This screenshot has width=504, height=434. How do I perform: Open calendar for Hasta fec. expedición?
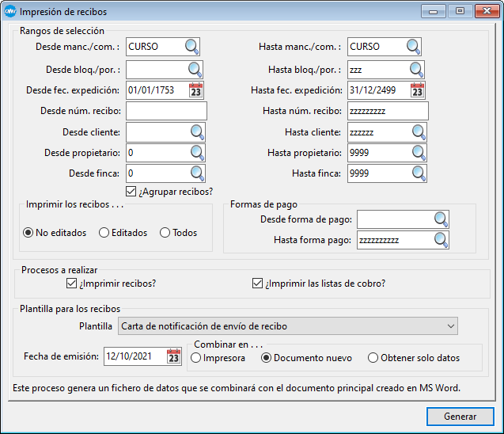pyautogui.click(x=418, y=90)
